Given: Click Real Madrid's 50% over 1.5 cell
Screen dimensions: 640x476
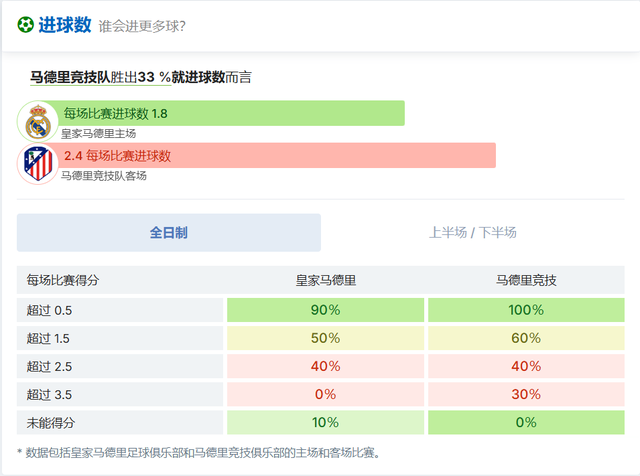Looking at the screenshot, I should point(326,338).
